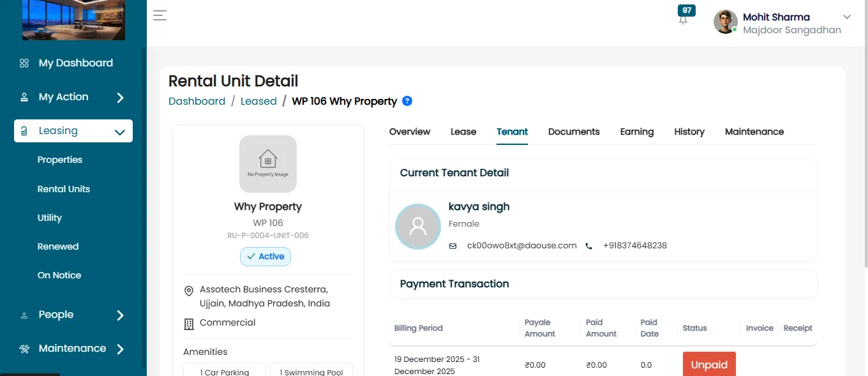Click the Billing Period column header
The image size is (868, 376).
(x=419, y=328)
